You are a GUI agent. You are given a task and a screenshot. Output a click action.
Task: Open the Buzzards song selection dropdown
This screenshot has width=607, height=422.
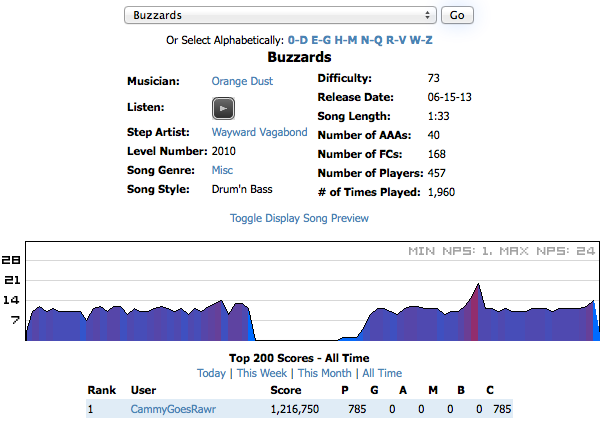coord(280,15)
